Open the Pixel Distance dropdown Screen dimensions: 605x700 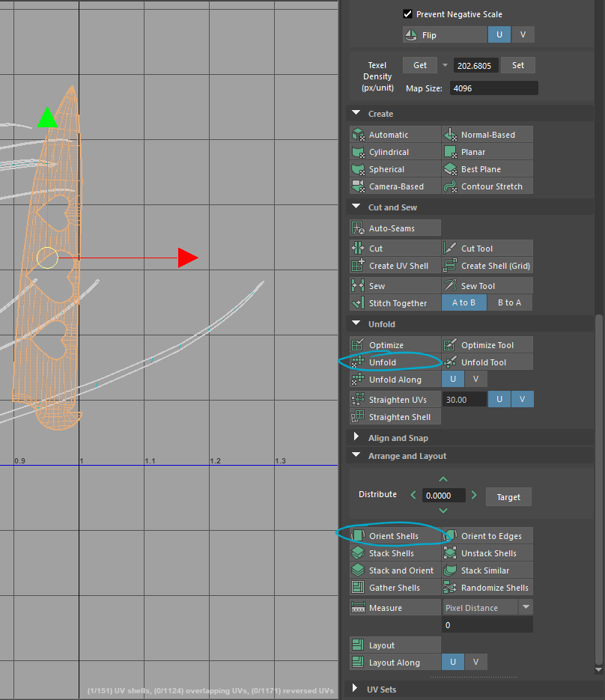526,607
